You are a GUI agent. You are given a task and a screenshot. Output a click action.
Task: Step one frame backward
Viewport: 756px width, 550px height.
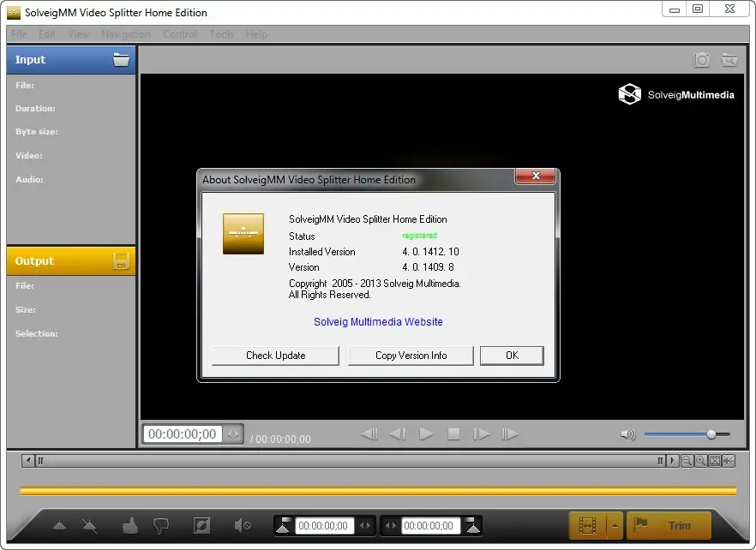pos(398,434)
